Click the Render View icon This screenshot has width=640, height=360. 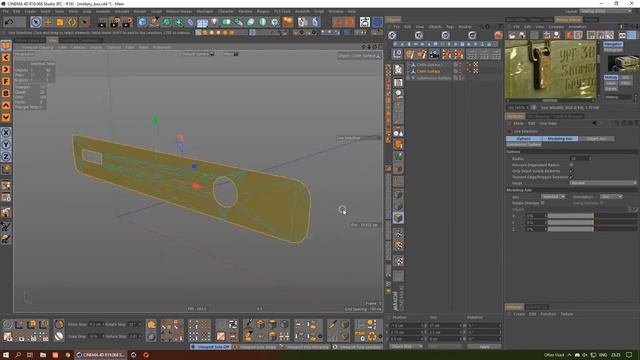coord(102,22)
